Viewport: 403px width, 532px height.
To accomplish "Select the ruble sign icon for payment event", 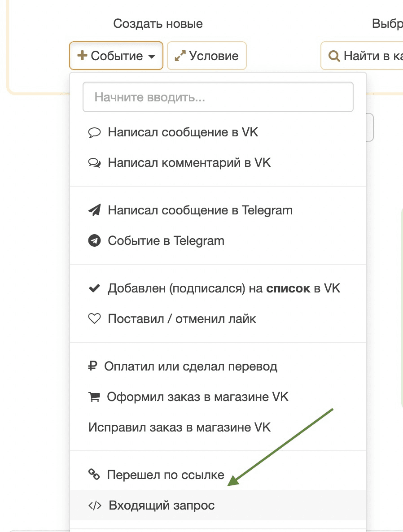I will pos(93,366).
